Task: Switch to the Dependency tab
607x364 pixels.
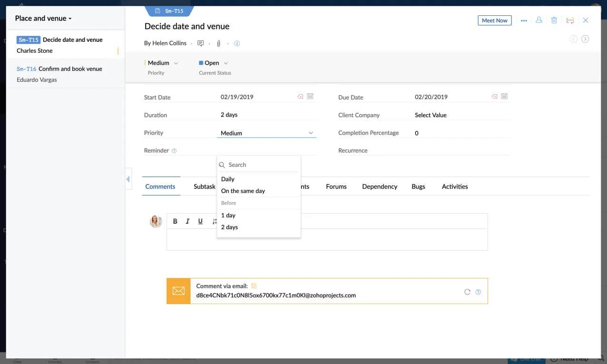Action: (379, 187)
